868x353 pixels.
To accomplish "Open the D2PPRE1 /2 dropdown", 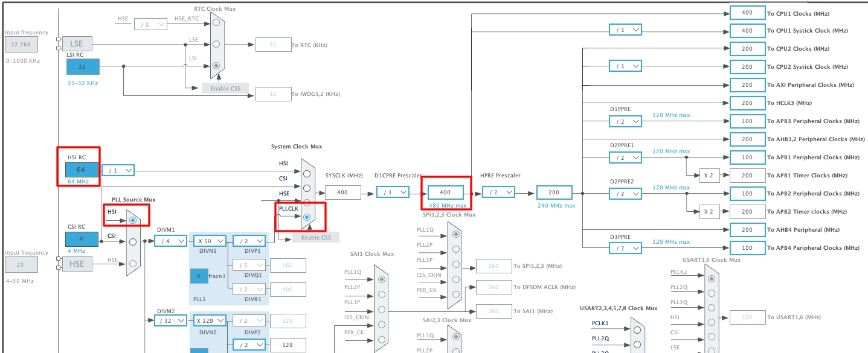I will 625,157.
